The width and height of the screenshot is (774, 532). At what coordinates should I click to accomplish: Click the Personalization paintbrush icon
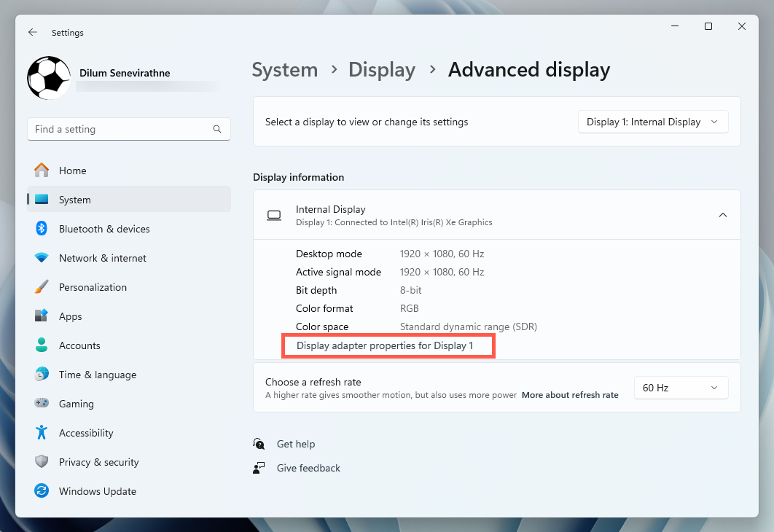[x=42, y=287]
